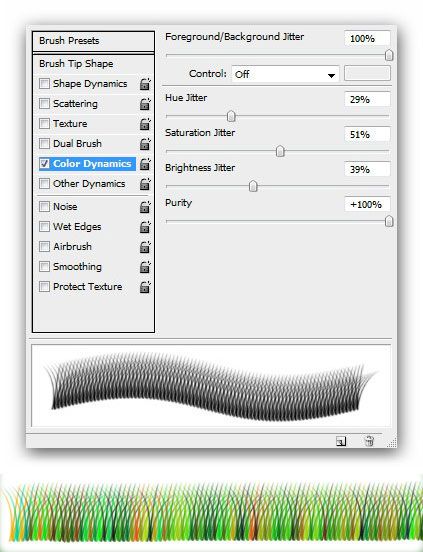Enable the Wet Edges checkbox

coord(44,226)
